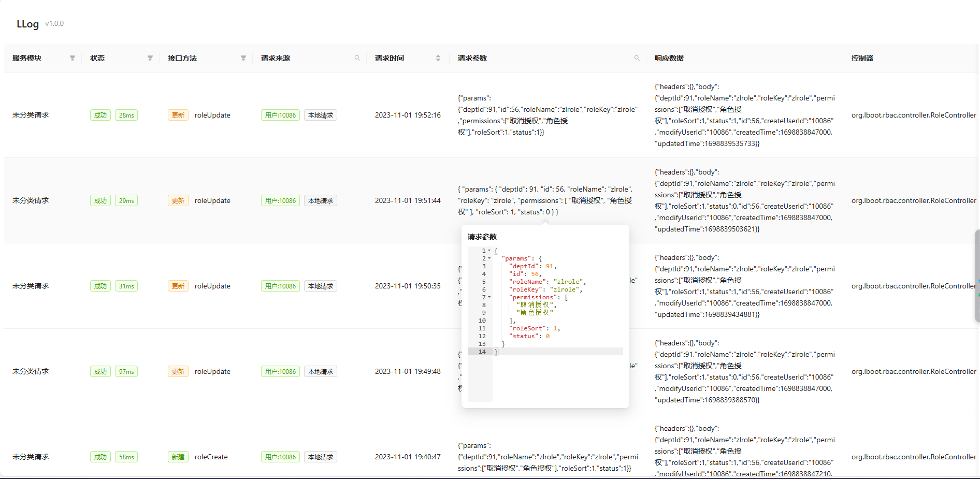Sort by 请求时间 using the sort arrows
Viewport: 980px width, 479px height.
[438, 58]
